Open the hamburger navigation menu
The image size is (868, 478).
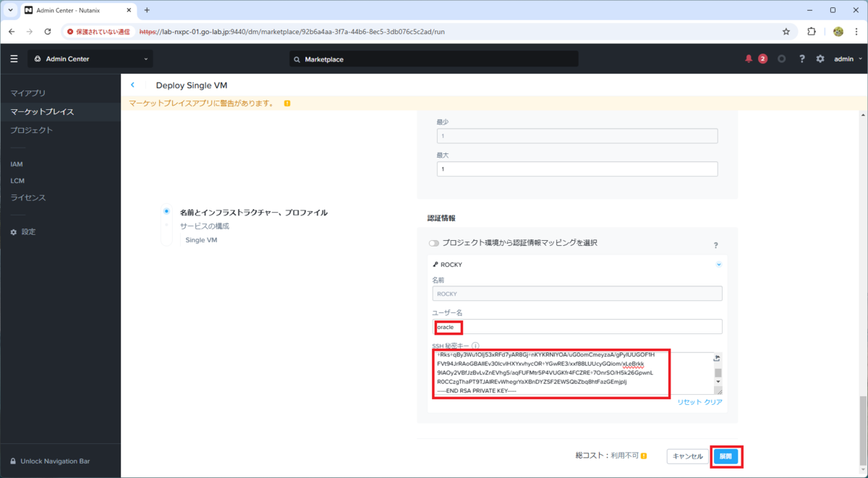[14, 59]
